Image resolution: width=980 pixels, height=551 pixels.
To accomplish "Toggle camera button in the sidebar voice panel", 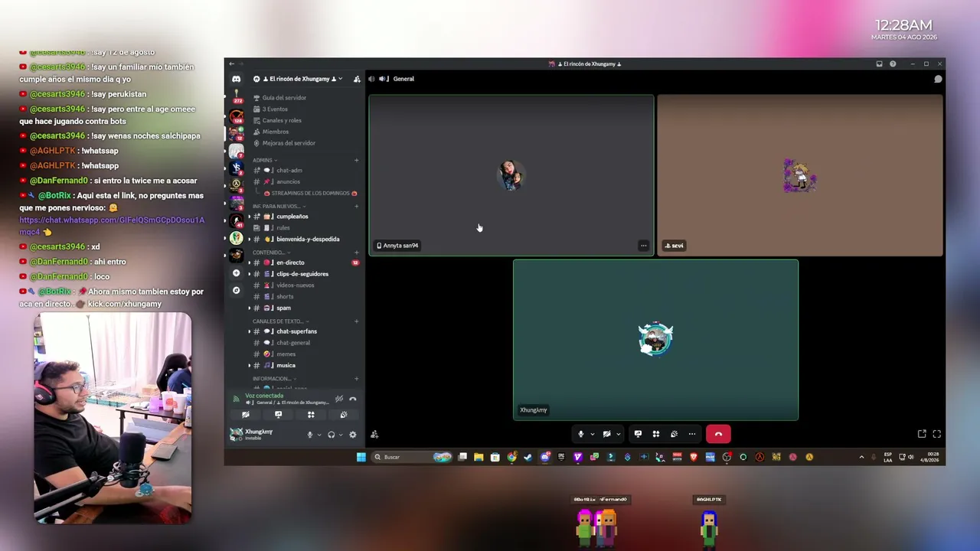I will (x=246, y=415).
